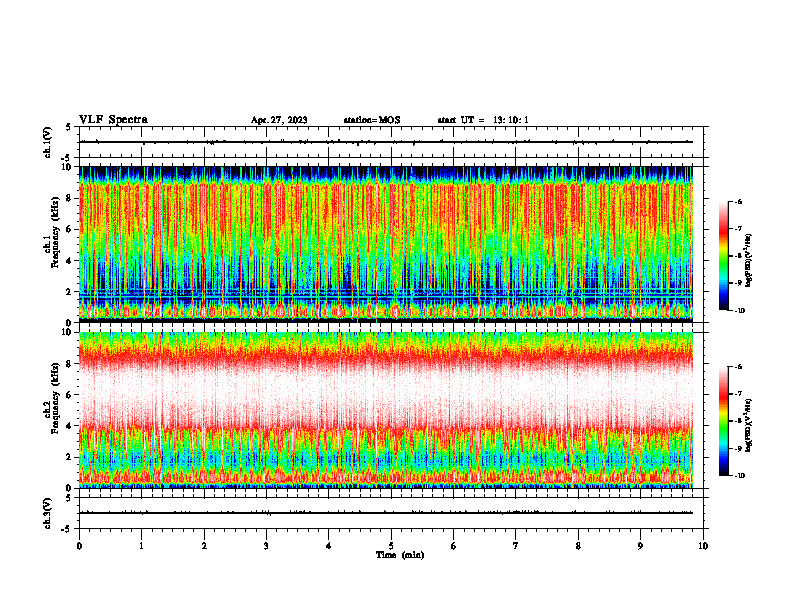Click the lower colorbar next to ch.2 spectrogram
Screen dimensions: 792x612
[723, 421]
